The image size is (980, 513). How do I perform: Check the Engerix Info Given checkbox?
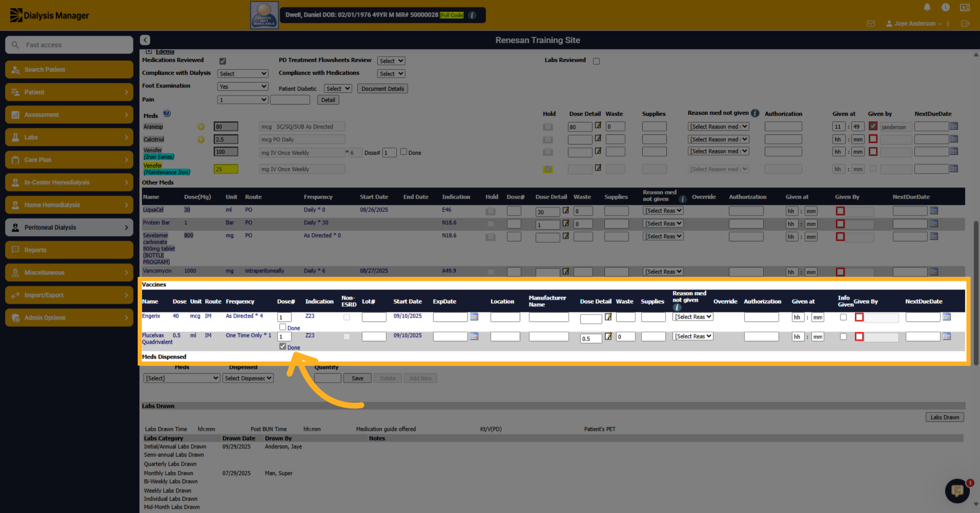point(843,317)
